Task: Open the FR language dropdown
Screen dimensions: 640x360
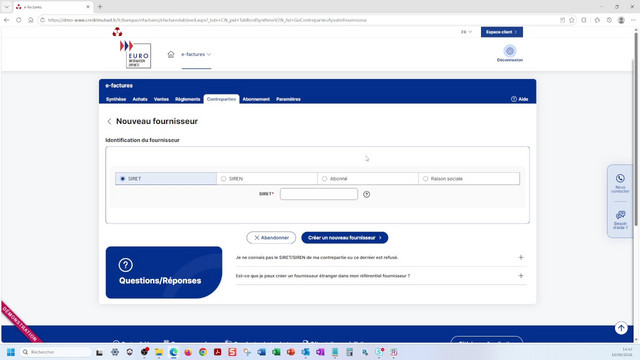Action: click(x=466, y=32)
